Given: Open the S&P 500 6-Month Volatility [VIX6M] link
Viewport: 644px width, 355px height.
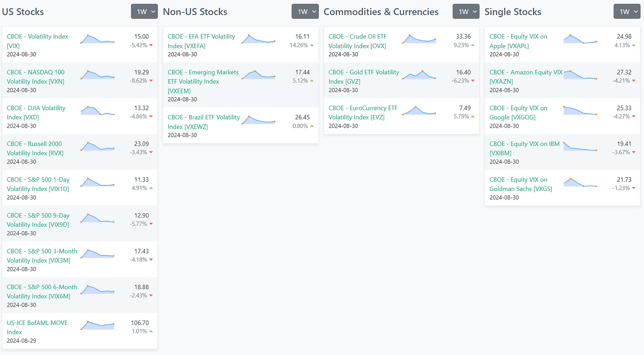Looking at the screenshot, I should [x=42, y=292].
